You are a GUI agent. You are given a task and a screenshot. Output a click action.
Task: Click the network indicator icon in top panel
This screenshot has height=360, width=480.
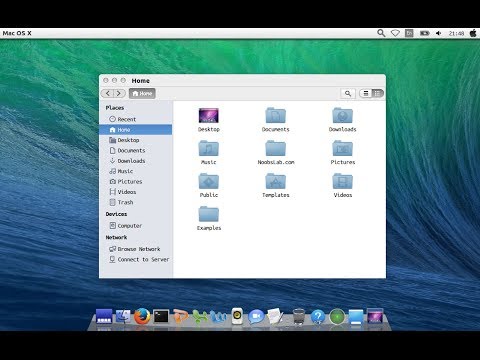tap(395, 33)
